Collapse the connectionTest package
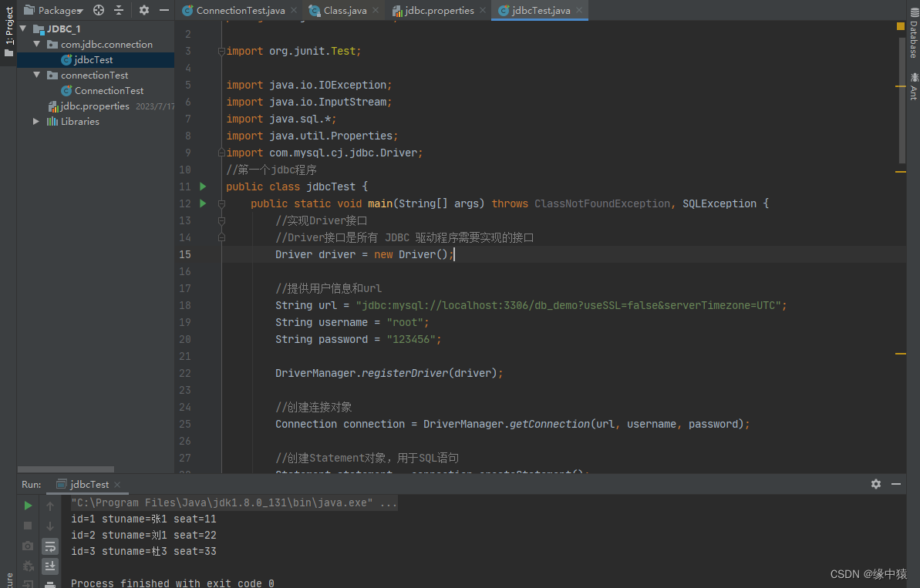Viewport: 920px width, 588px height. (36, 75)
